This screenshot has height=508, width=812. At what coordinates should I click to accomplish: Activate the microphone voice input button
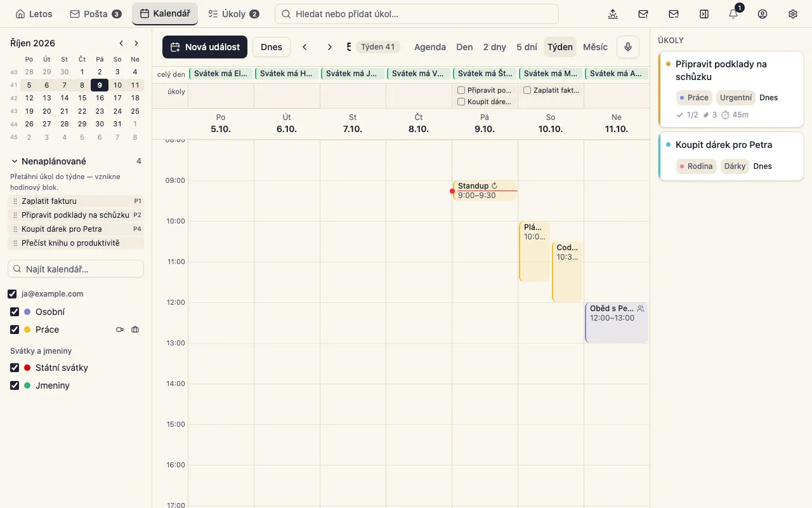click(x=628, y=47)
